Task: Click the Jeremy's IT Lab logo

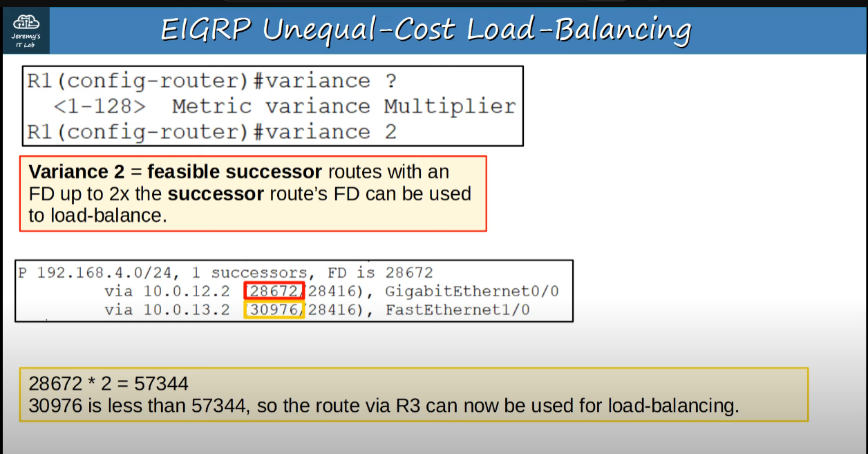Action: point(26,30)
